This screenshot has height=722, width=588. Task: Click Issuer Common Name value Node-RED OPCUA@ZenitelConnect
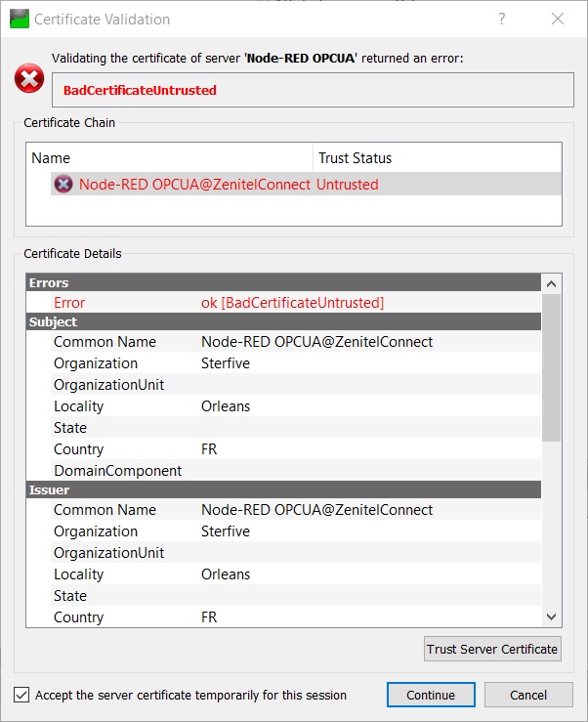click(x=316, y=510)
